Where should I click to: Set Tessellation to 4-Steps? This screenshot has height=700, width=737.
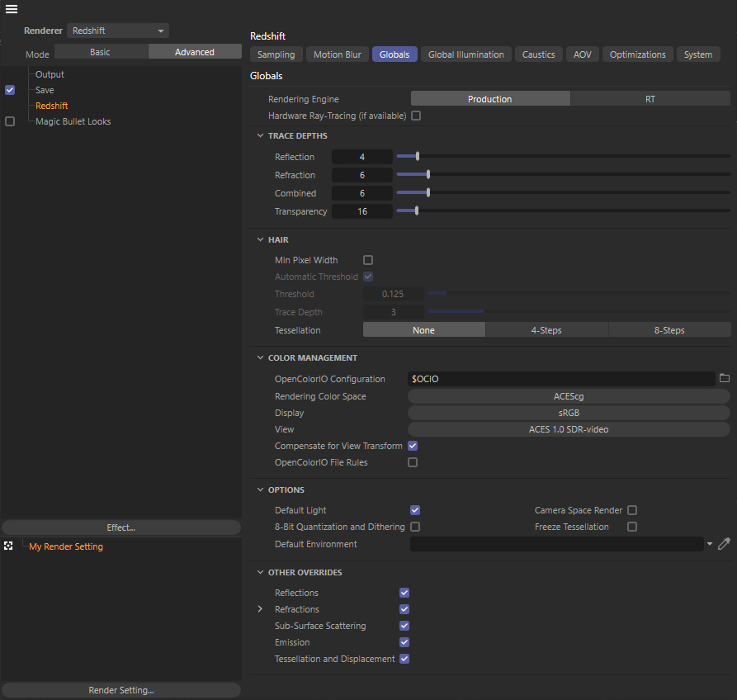pyautogui.click(x=546, y=330)
